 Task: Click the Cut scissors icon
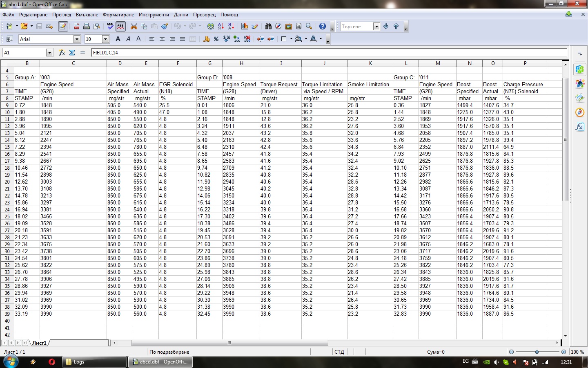coord(134,27)
